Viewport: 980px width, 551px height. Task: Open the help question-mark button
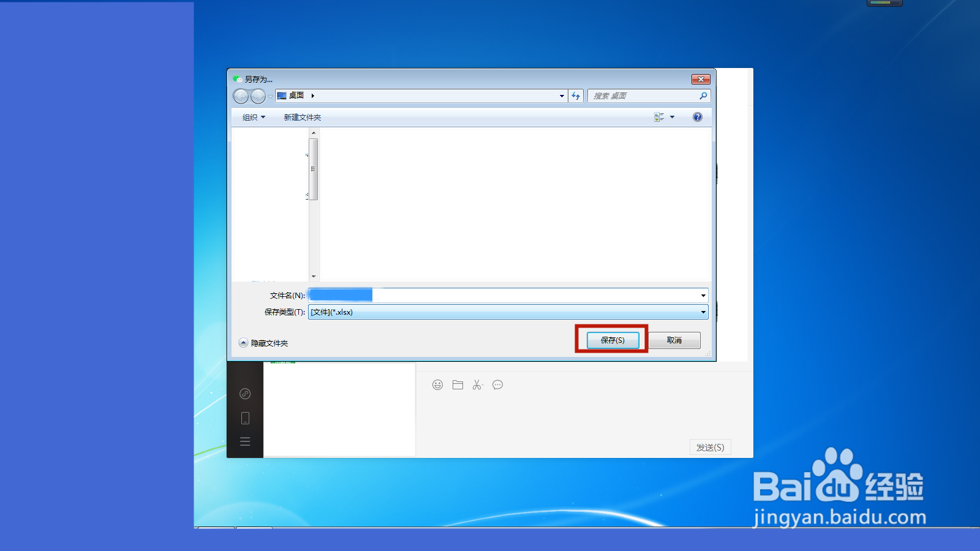[x=697, y=117]
